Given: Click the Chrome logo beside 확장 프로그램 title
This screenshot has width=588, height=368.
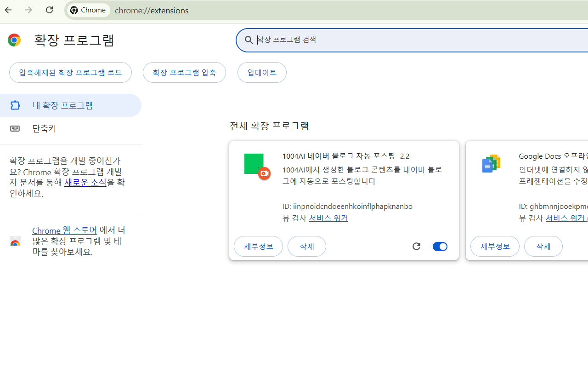Looking at the screenshot, I should 14,40.
